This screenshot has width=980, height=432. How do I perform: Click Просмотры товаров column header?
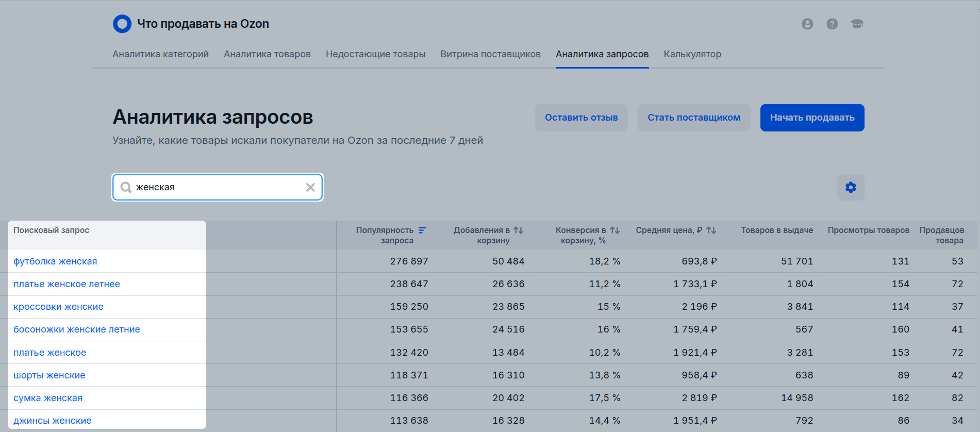[868, 230]
